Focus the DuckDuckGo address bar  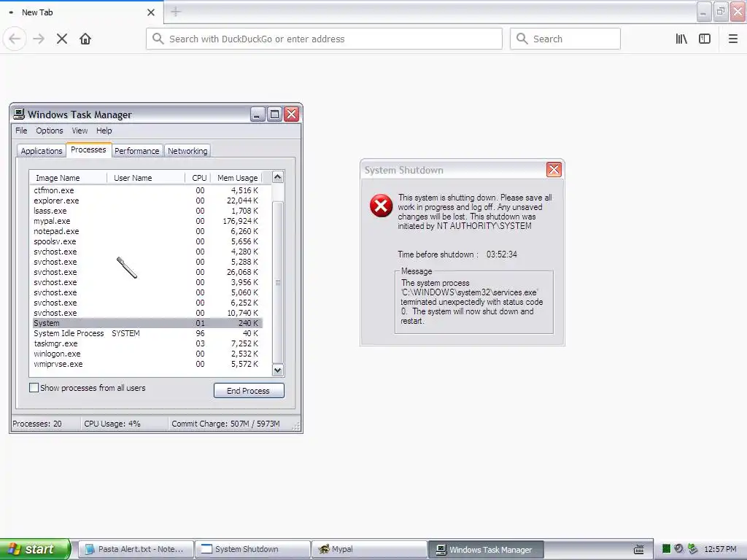coord(324,39)
